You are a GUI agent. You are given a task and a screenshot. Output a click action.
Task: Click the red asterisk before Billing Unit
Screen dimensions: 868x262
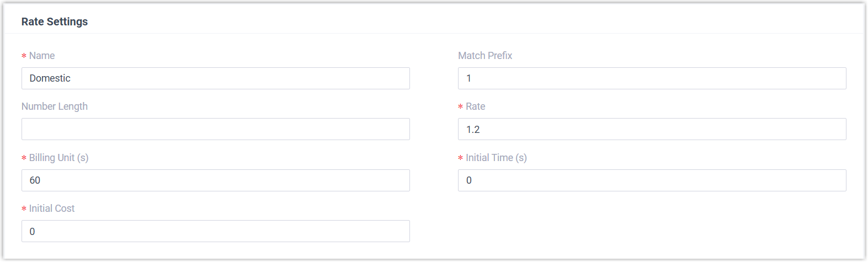click(24, 158)
